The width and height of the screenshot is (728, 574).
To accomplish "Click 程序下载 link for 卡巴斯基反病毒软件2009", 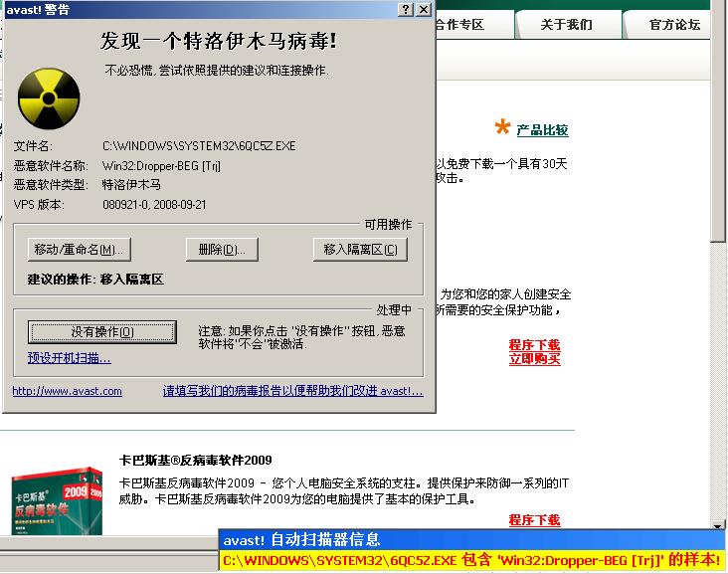I will coord(534,519).
